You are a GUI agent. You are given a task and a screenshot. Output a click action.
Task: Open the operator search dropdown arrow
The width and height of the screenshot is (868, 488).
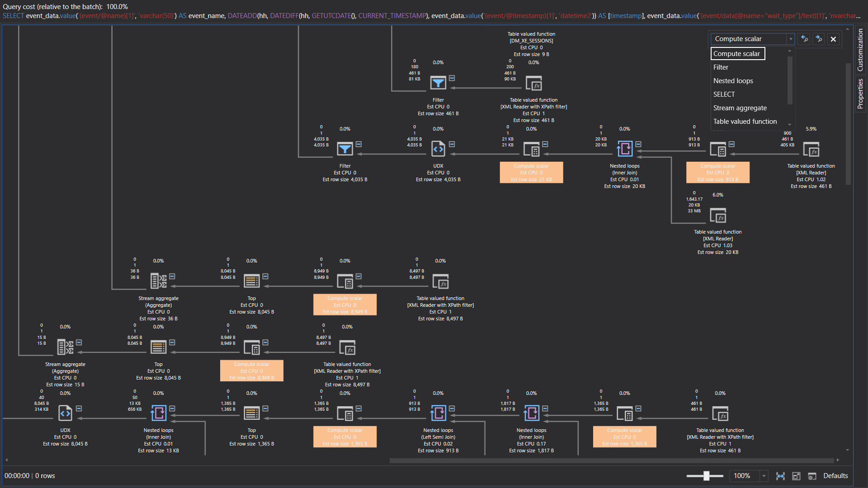791,39
